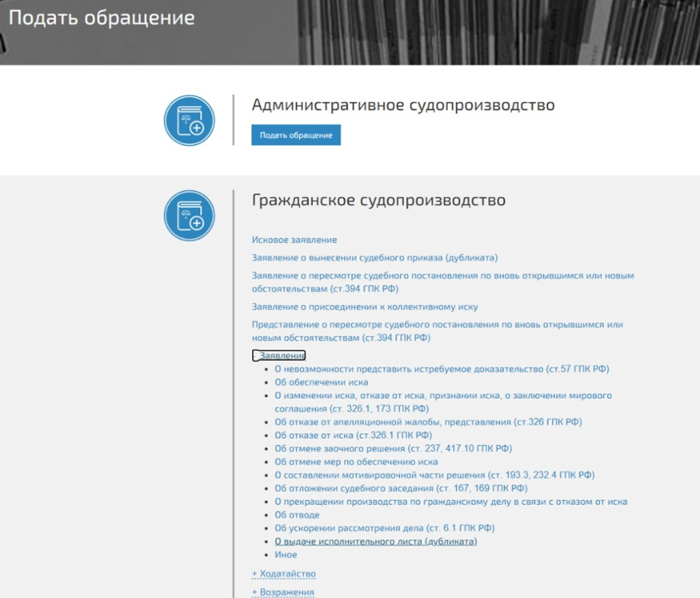Click the Гражданское судопроизводство book icon
The image size is (700, 598).
point(189,215)
